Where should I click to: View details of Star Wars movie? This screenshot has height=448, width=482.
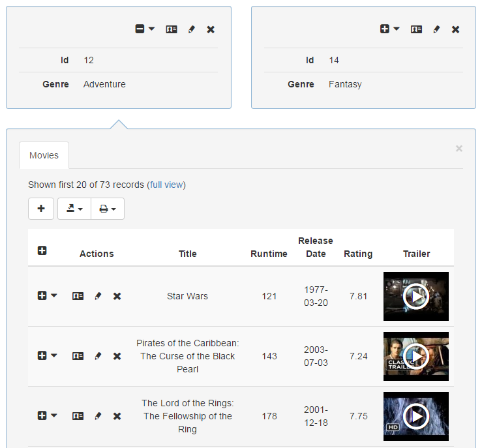pos(78,296)
